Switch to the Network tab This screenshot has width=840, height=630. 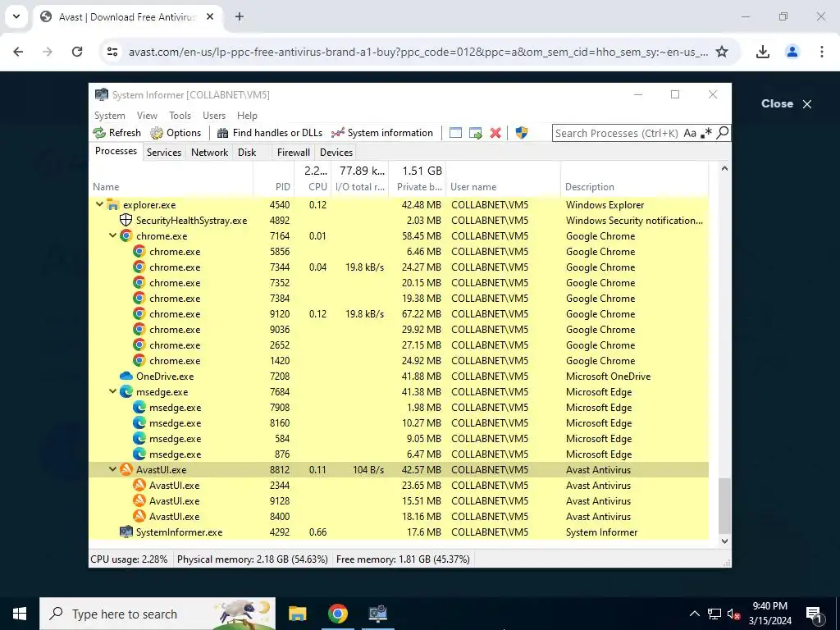tap(209, 152)
